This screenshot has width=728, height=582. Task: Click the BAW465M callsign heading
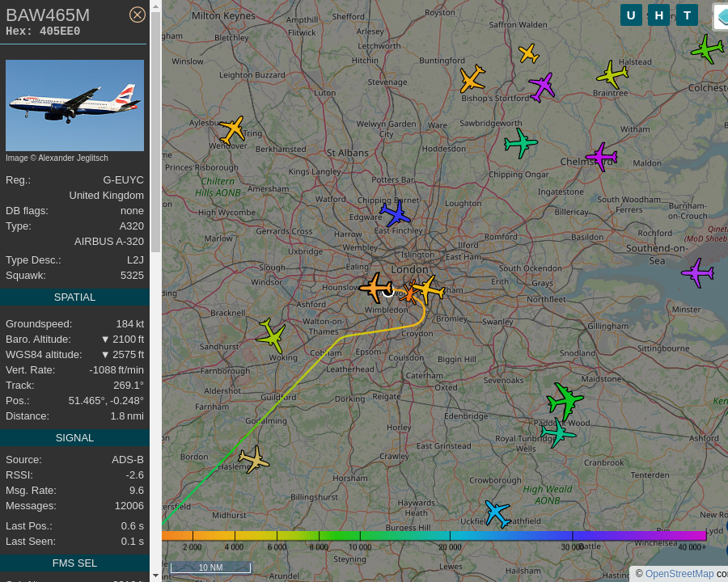pyautogui.click(x=48, y=15)
